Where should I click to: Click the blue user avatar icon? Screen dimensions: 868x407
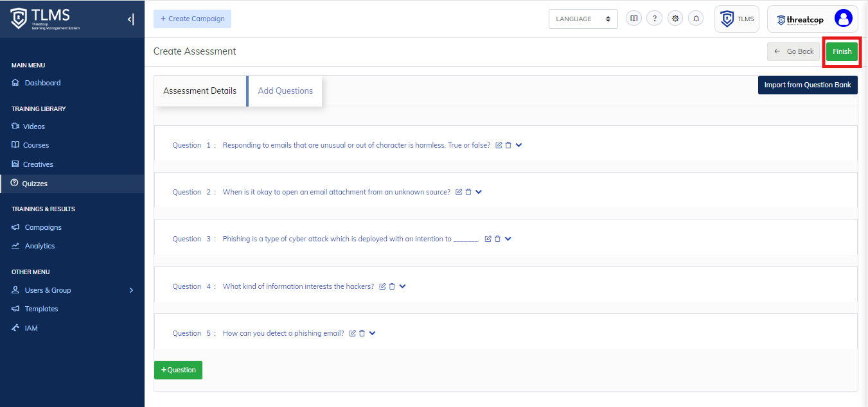click(844, 19)
